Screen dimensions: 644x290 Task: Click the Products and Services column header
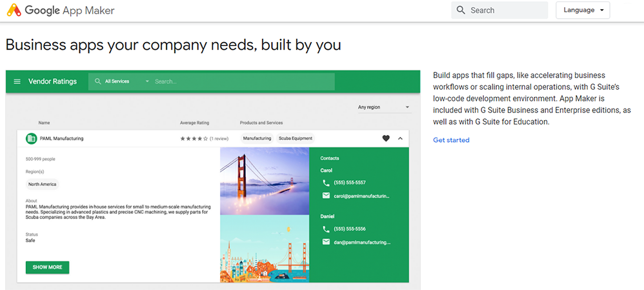(x=261, y=123)
